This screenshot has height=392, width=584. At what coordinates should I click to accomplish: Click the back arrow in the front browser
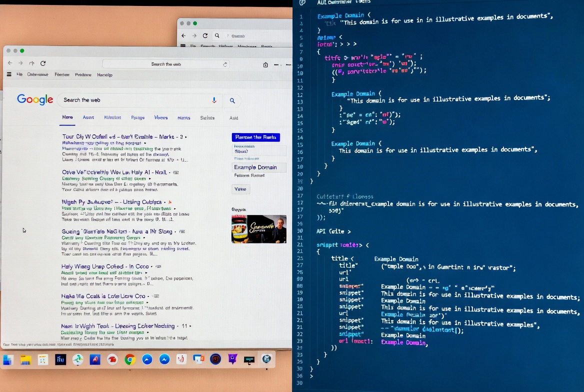click(10, 63)
